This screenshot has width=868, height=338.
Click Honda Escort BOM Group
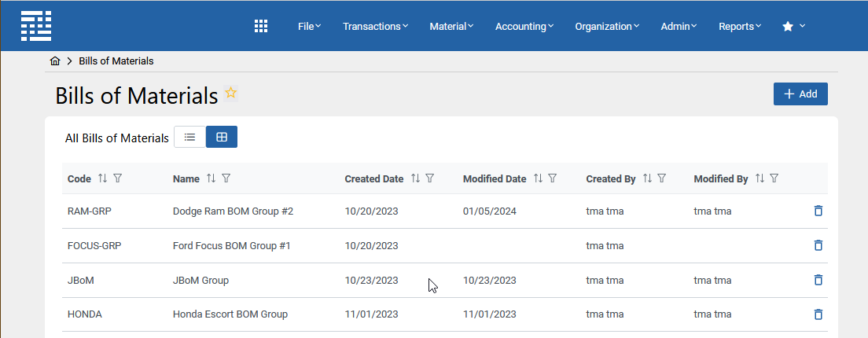pos(230,314)
